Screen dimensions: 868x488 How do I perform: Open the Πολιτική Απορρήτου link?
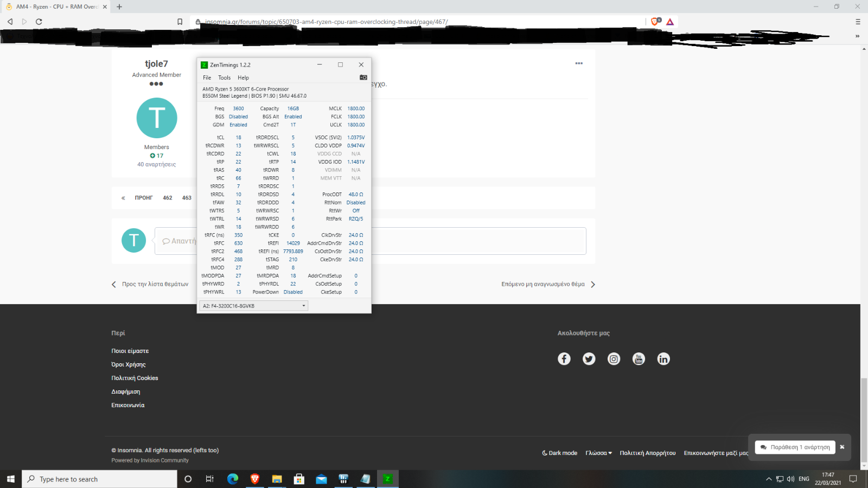[648, 453]
